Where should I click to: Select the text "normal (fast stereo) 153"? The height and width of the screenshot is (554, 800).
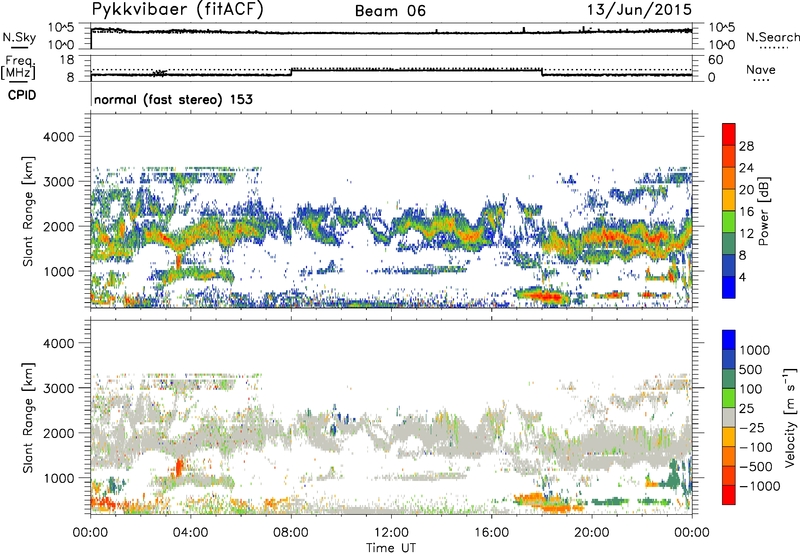point(173,99)
